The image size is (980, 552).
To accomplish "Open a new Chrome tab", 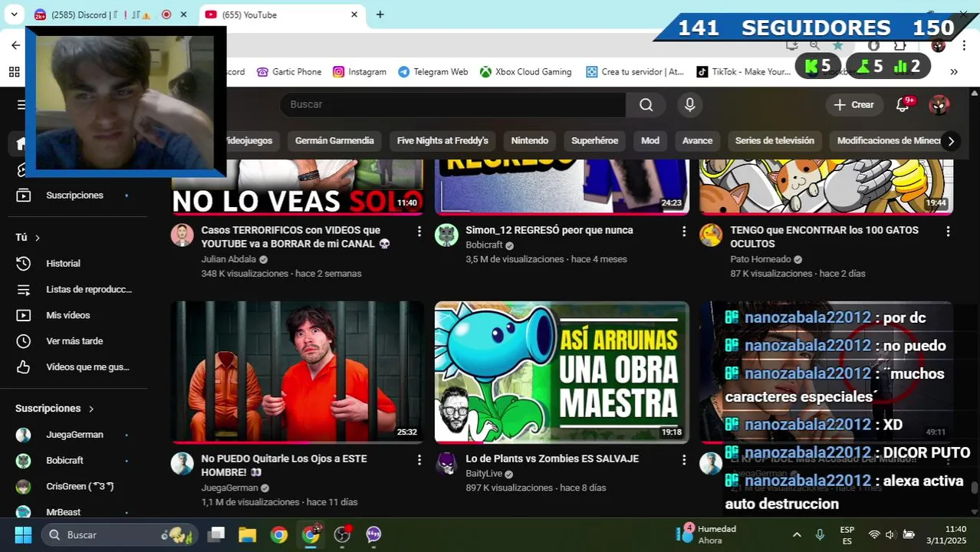I will (x=380, y=15).
